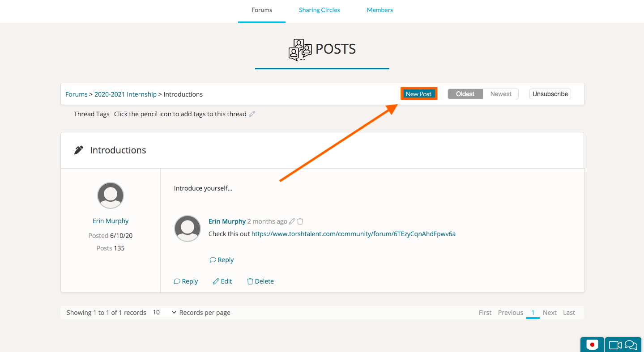Click the video camera icon at bottom right
Viewport: 644px width, 352px height.
pos(616,345)
